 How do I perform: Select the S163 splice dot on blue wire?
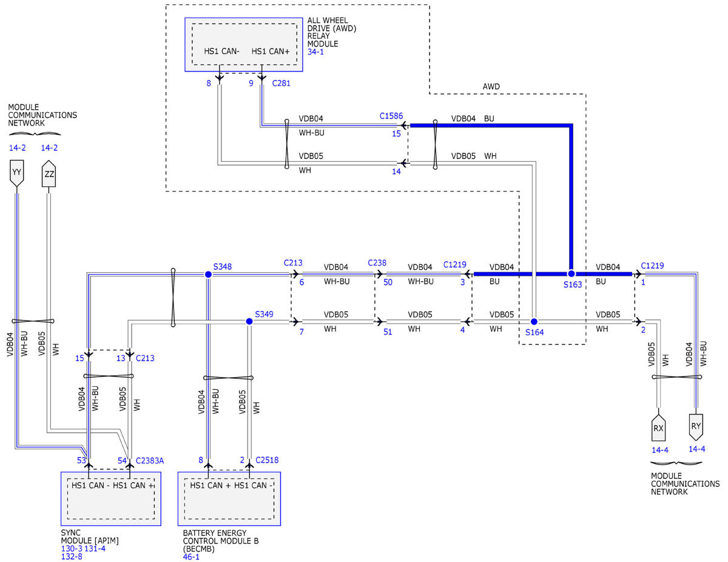[571, 274]
